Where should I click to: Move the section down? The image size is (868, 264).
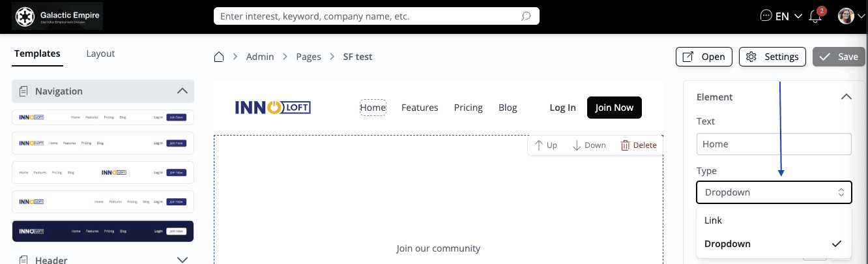point(589,145)
